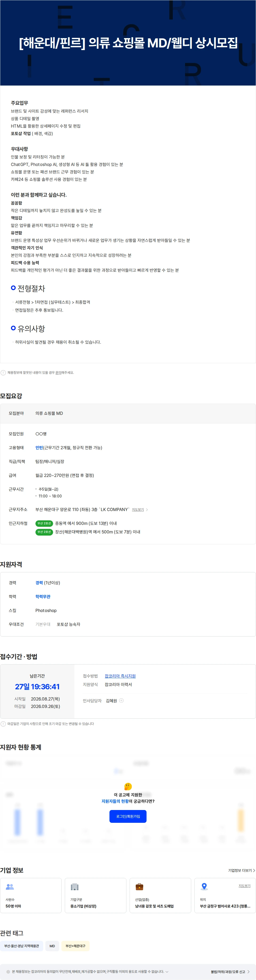Viewport: 256px width, 980px height.
Task: Click 장산(해운대백병원)역 에서 500m subway info
Action: click(98, 532)
